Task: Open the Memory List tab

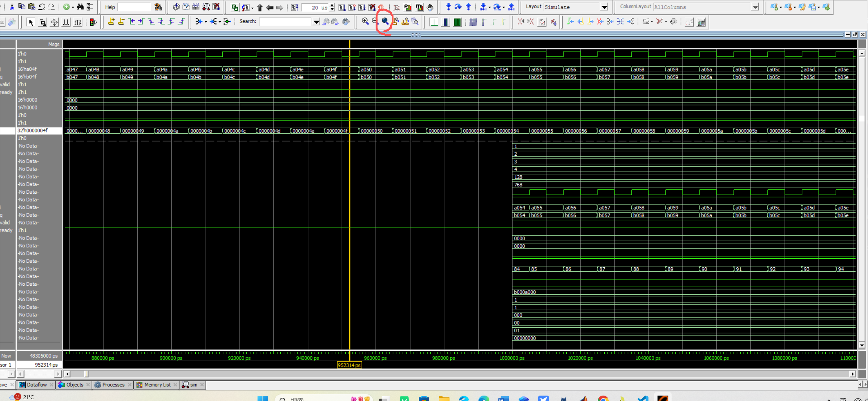Action: [157, 385]
